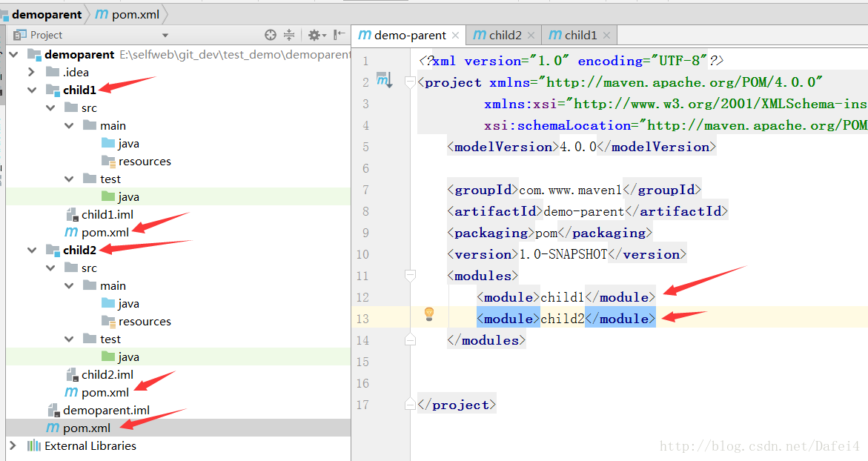
Task: Expand the .idea folder
Action: [32, 72]
